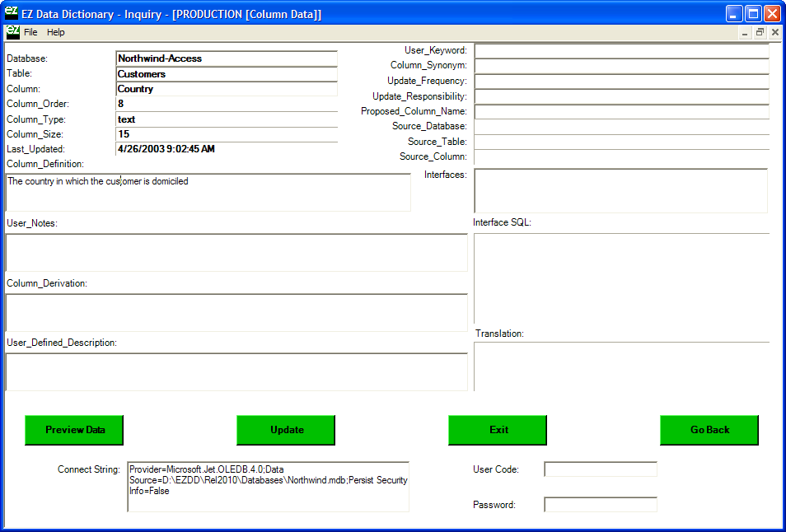The image size is (786, 532).
Task: Focus the User Code input field
Action: coord(601,469)
